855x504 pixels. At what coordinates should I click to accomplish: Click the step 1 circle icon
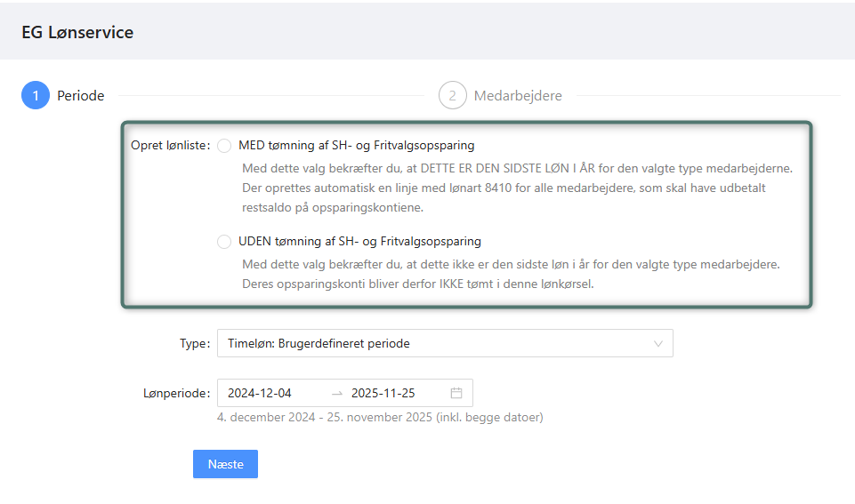[36, 95]
